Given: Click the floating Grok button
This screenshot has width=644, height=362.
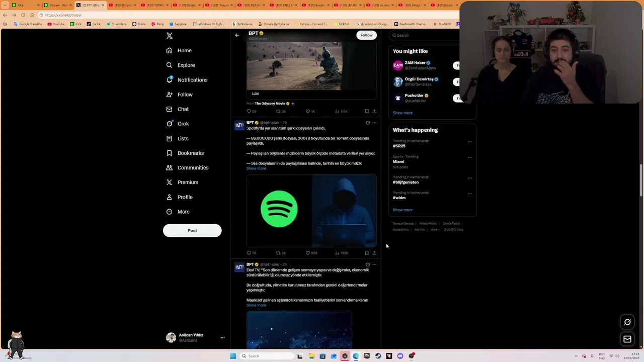Looking at the screenshot, I should click(x=627, y=322).
